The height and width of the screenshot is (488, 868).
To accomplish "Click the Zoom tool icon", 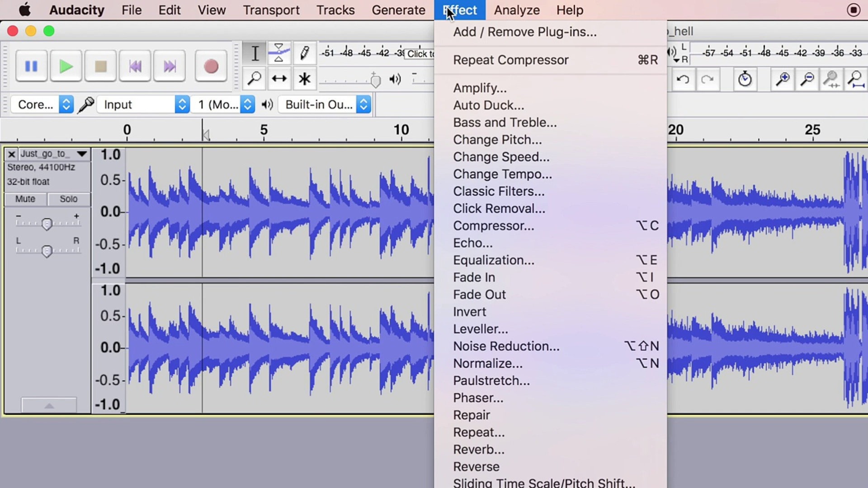I will pyautogui.click(x=255, y=78).
